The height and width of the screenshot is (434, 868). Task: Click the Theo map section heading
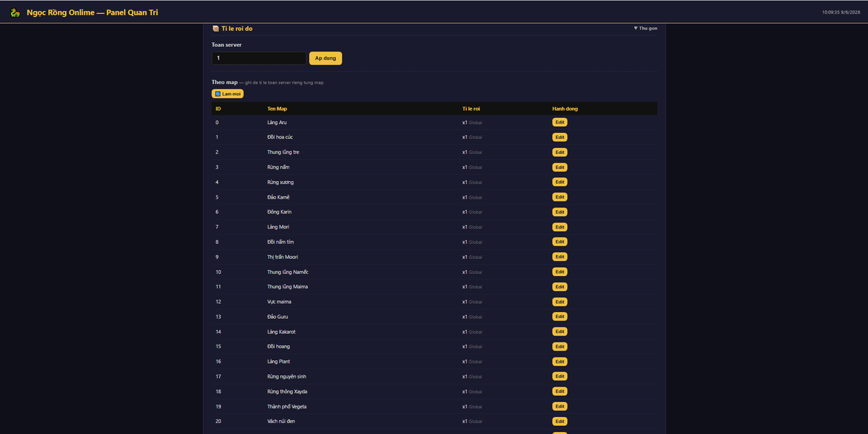(x=224, y=82)
